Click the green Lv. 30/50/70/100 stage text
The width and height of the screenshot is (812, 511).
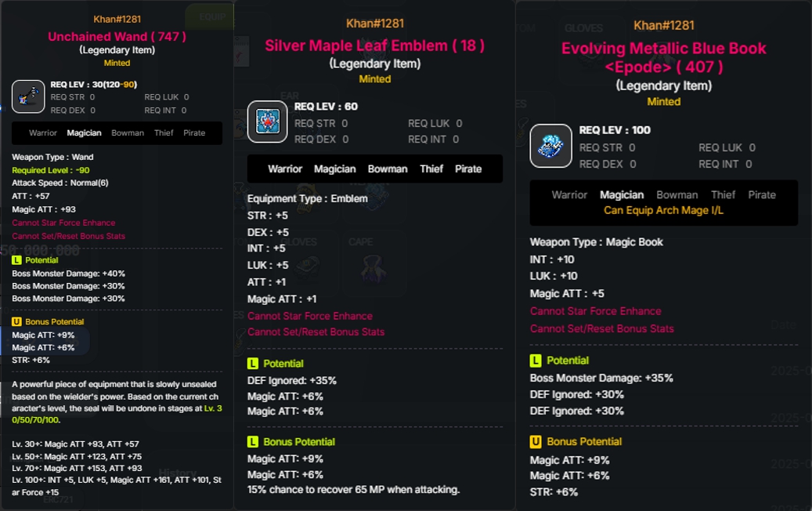(x=117, y=414)
